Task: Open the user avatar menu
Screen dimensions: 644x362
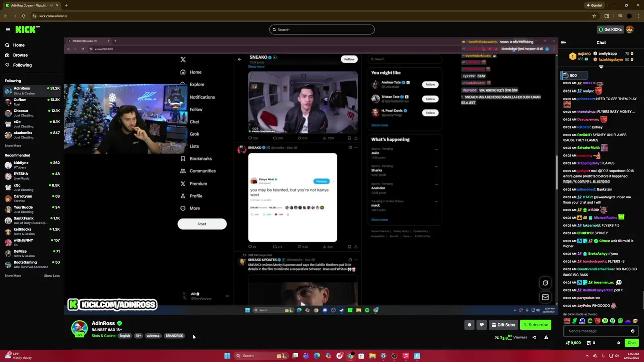Action: (x=630, y=29)
